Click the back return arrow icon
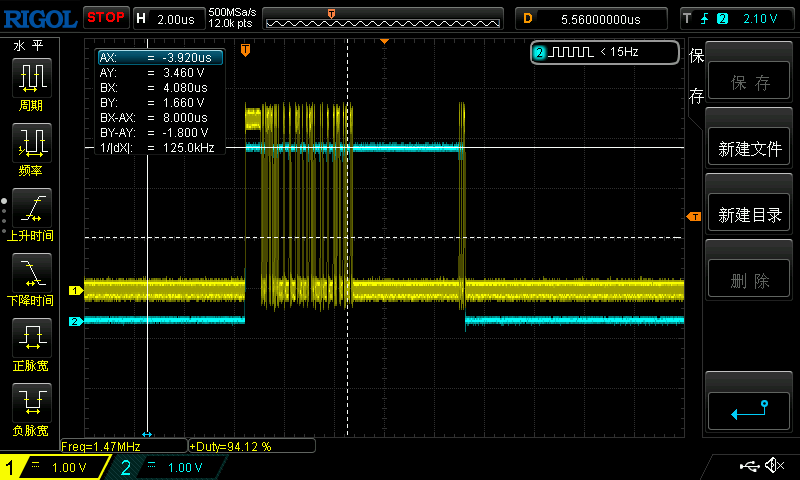800x480 pixels. (749, 410)
